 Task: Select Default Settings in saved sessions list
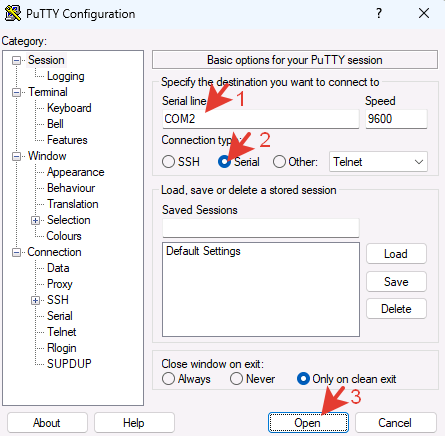click(203, 251)
